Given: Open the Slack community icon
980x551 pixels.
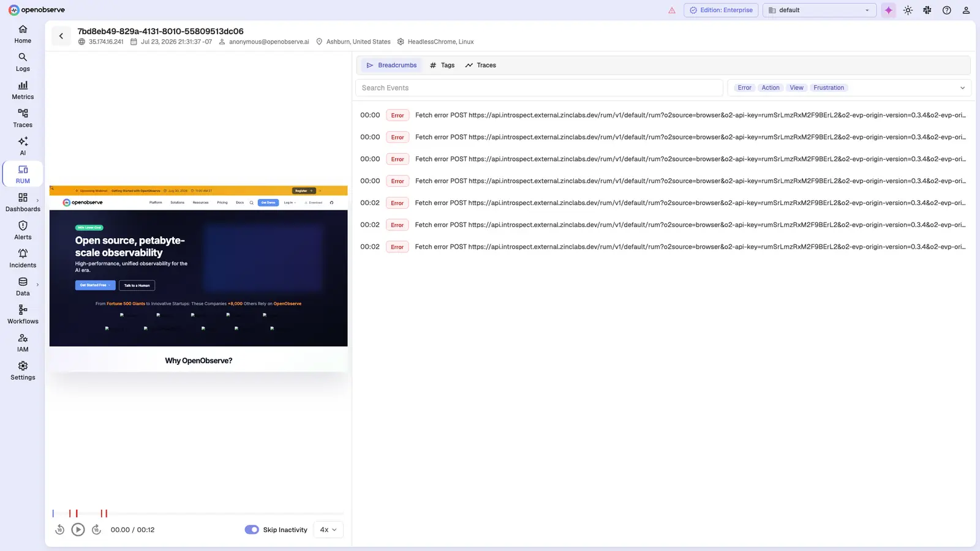Looking at the screenshot, I should (927, 10).
